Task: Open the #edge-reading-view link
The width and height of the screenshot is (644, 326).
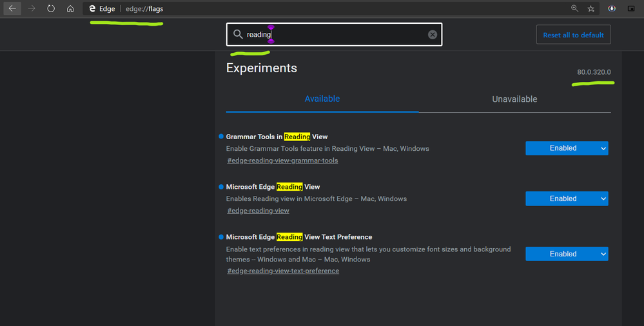Action: (258, 211)
